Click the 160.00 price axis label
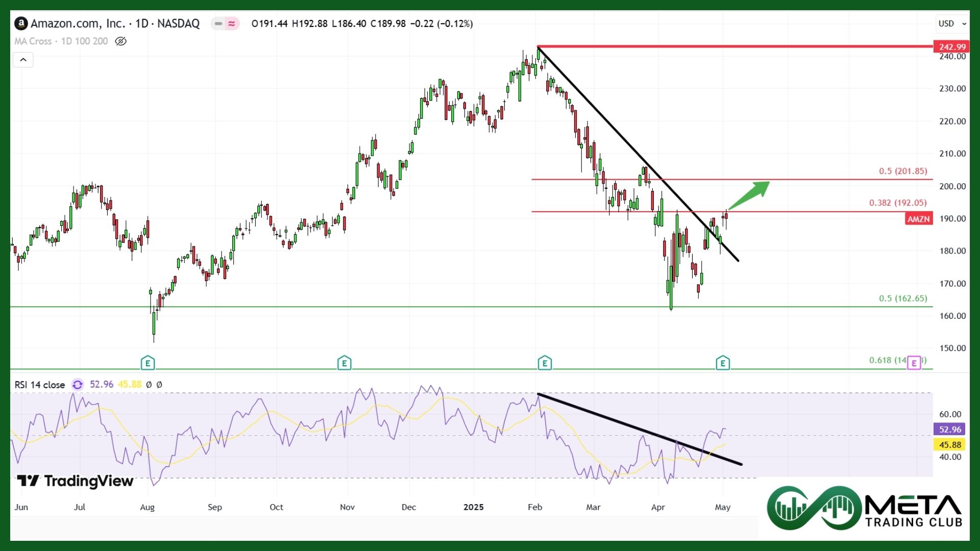 pyautogui.click(x=952, y=316)
